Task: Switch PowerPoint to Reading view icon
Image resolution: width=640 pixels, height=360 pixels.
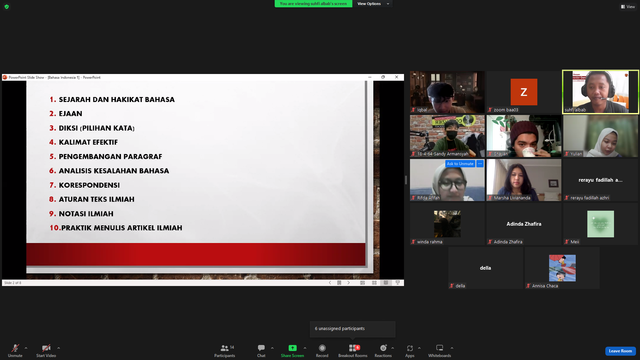Action: (x=386, y=283)
